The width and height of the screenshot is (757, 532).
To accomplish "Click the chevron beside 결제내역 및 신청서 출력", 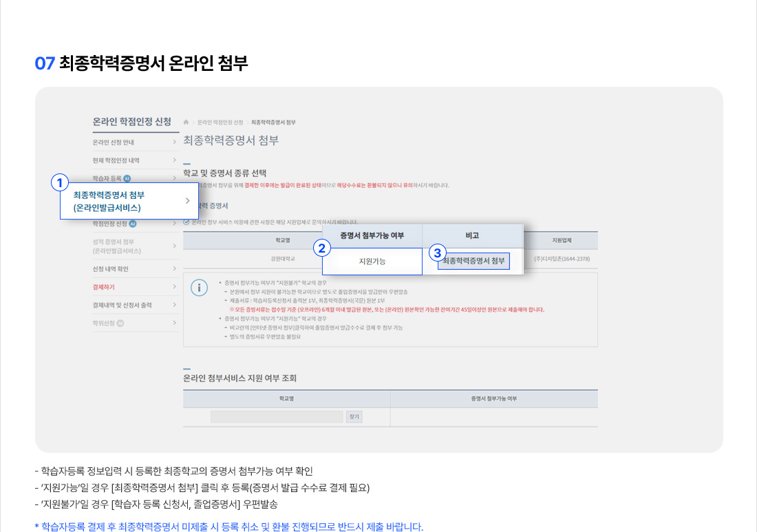I will pos(175,305).
